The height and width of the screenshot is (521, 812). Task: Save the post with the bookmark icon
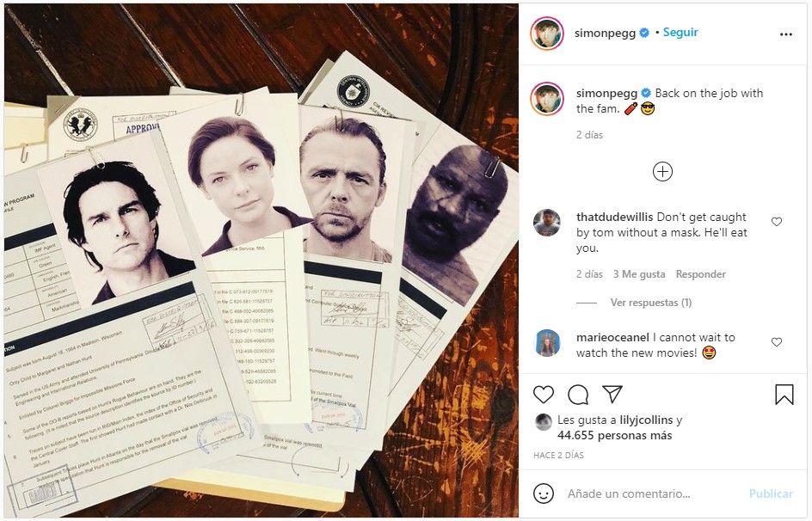(784, 395)
